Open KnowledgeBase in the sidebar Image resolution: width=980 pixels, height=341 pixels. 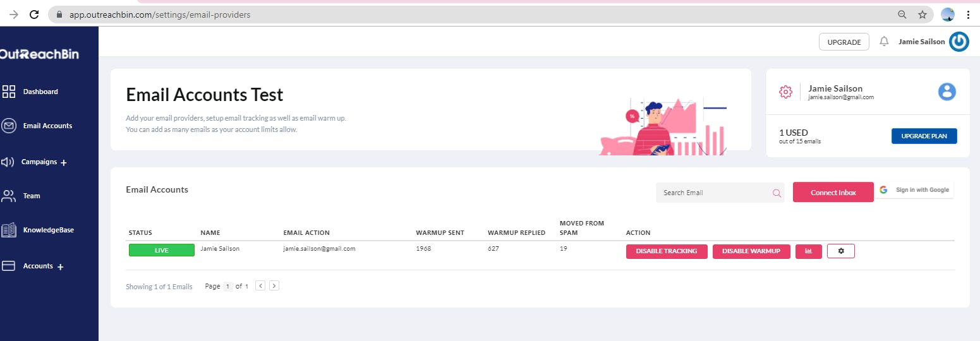pyautogui.click(x=48, y=230)
